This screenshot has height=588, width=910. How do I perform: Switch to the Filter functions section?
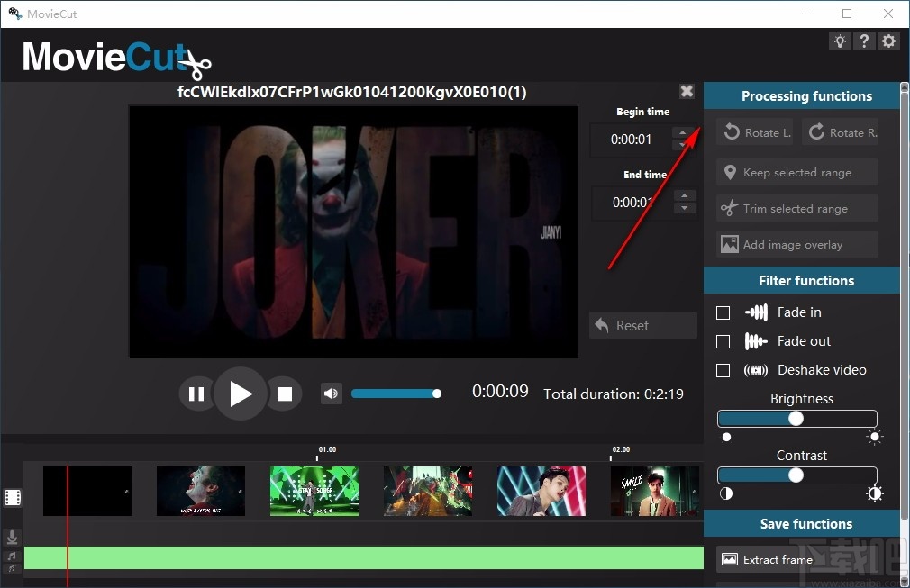click(x=801, y=280)
